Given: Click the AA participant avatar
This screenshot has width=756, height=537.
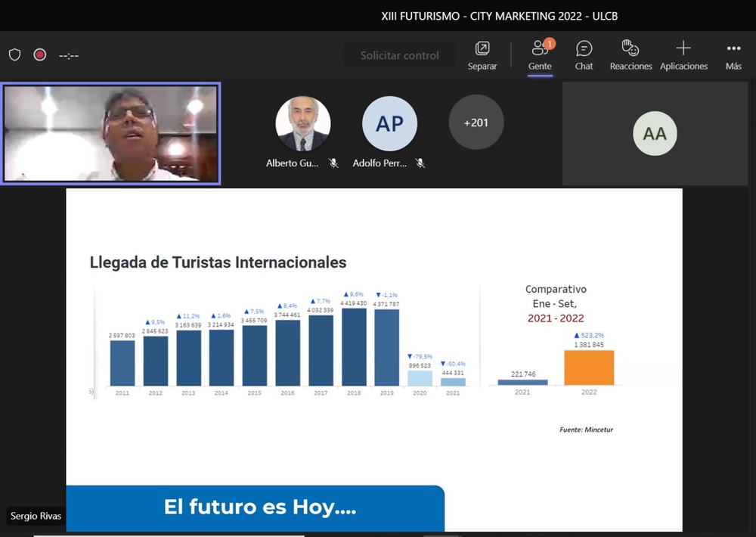Looking at the screenshot, I should tap(655, 133).
